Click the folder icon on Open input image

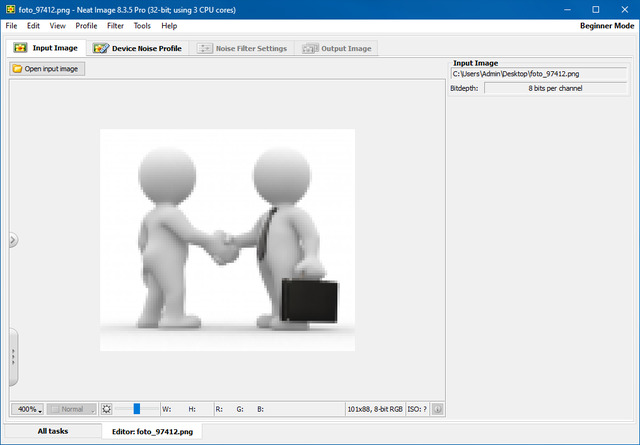(x=18, y=69)
